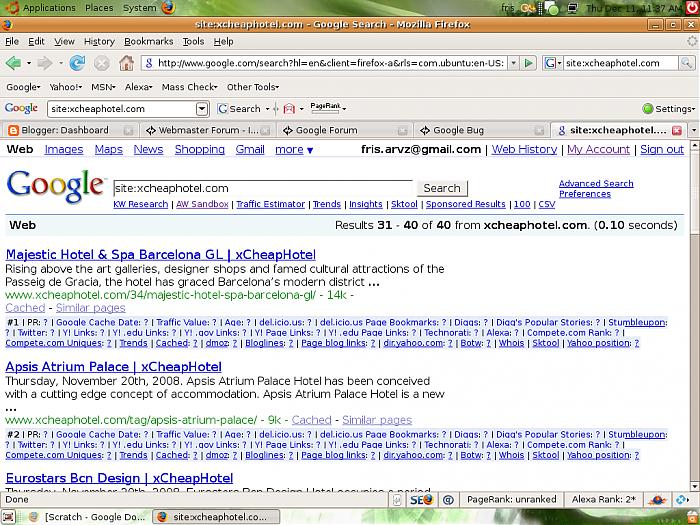
Task: Click the status bar bug icon near Alexa Rank
Action: [x=658, y=500]
